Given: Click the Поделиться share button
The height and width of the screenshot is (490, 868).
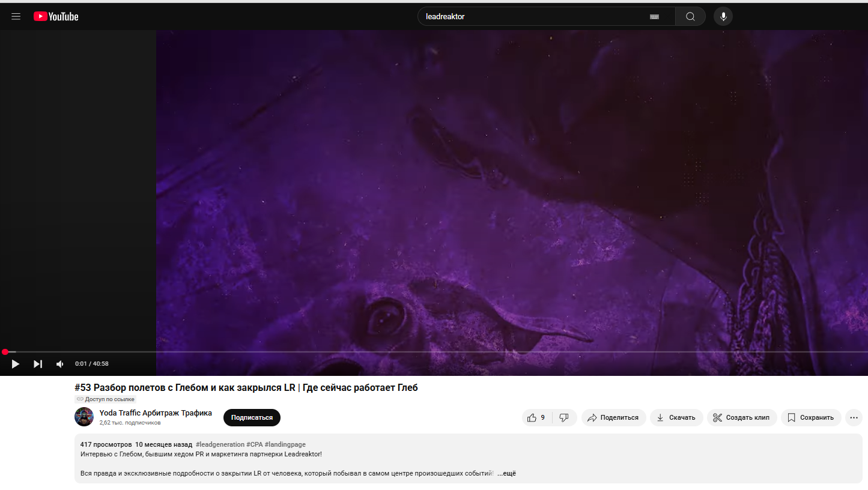Looking at the screenshot, I should (x=613, y=418).
